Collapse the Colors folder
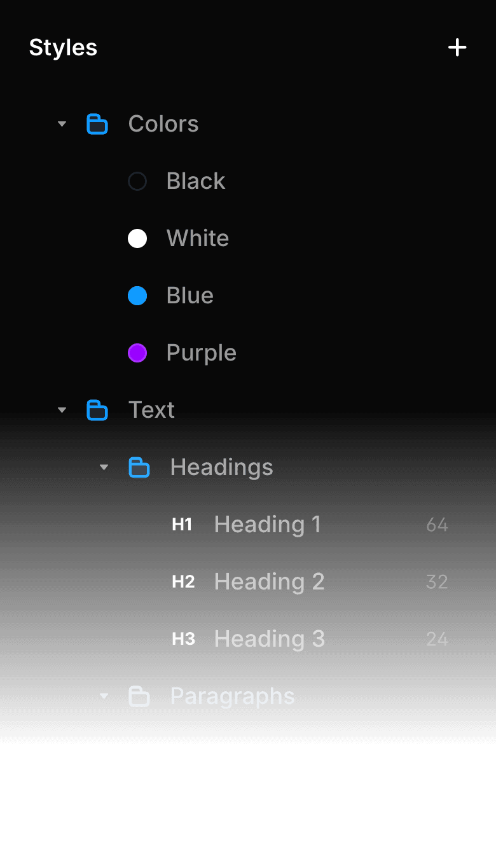496x868 pixels. point(62,123)
